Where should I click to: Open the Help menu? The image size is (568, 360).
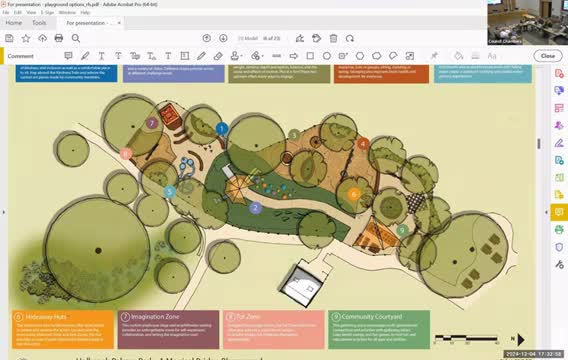tap(85, 12)
